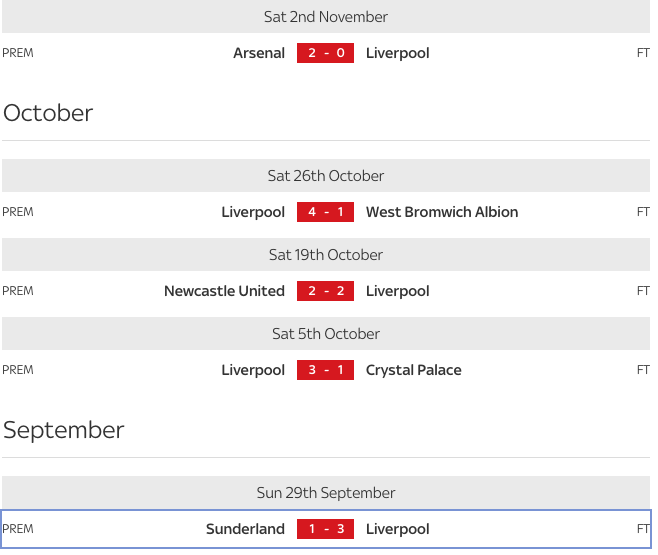Click the Sat 26th October date header

[326, 175]
